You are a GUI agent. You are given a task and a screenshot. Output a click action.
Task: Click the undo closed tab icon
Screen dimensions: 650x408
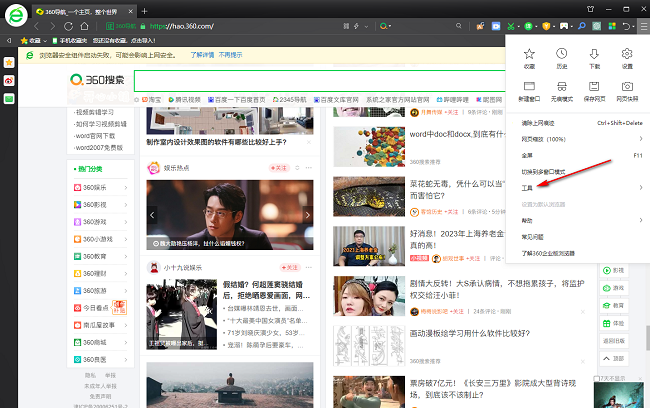click(x=626, y=26)
